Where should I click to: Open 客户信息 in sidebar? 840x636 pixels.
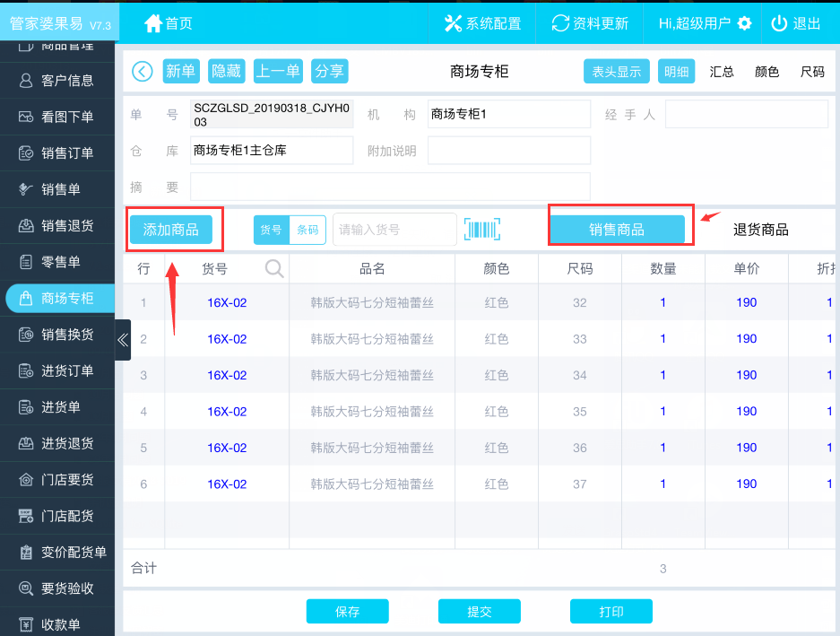point(56,81)
